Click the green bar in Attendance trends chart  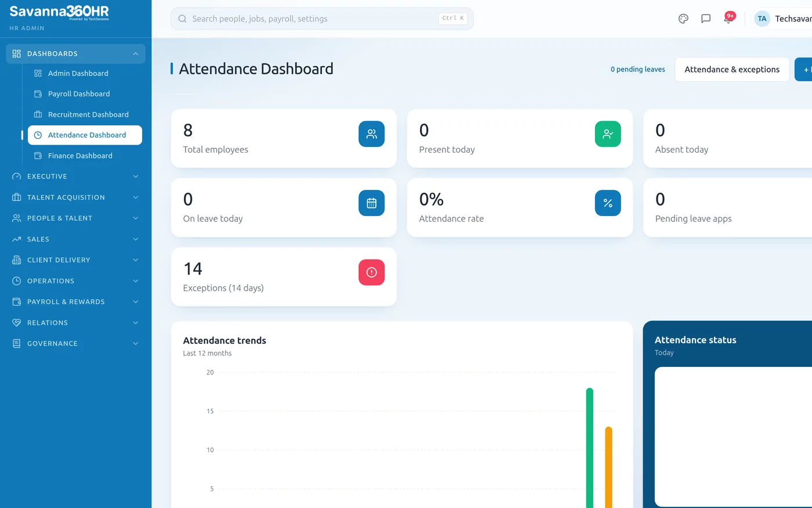(x=590, y=448)
